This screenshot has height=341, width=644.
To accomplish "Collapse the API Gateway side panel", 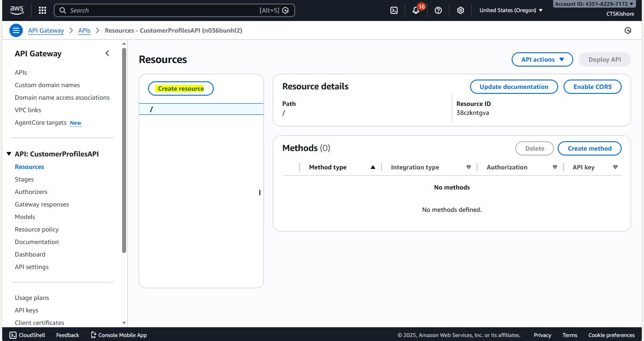I will click(x=107, y=54).
